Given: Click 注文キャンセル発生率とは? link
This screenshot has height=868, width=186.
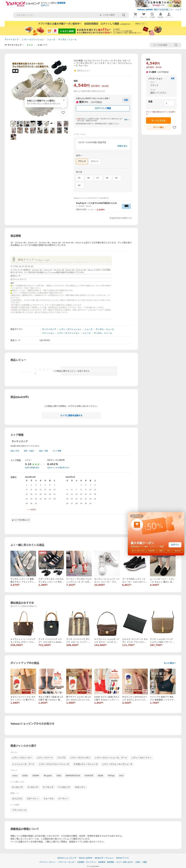Looking at the screenshot, I should (x=58, y=468).
